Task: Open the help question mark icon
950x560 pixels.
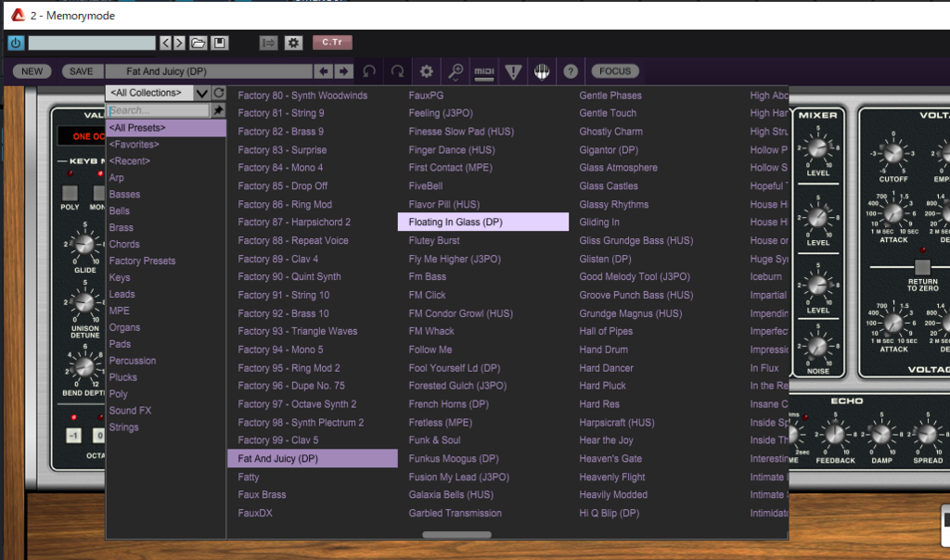Action: click(571, 71)
